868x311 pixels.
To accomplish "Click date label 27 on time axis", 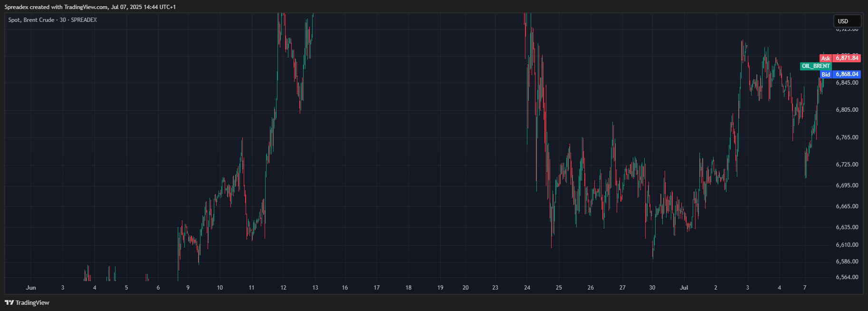I will [x=622, y=288].
